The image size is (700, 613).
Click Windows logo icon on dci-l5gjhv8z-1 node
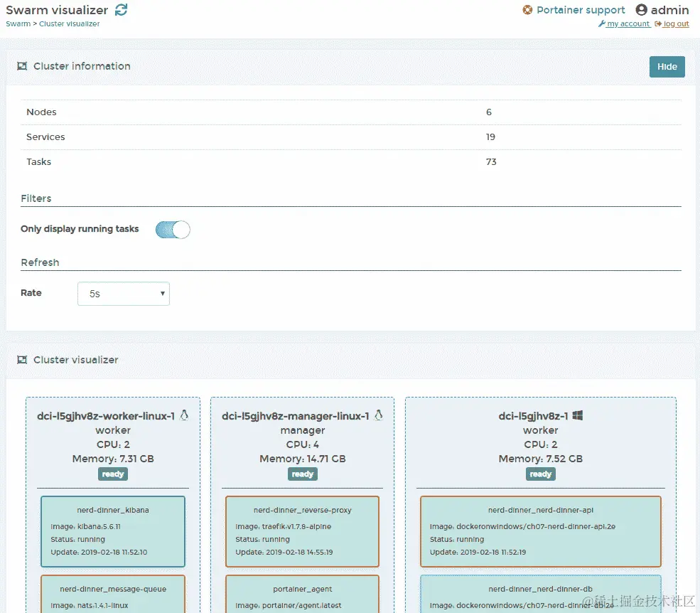click(577, 415)
